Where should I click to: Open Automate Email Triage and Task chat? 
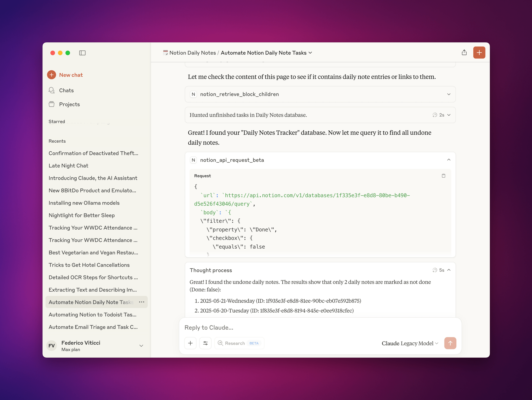coord(93,327)
